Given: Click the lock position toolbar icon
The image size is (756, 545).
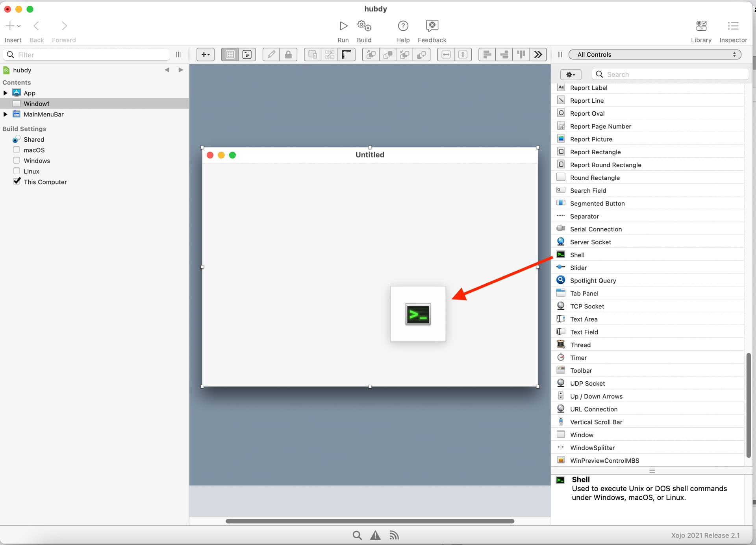Looking at the screenshot, I should pyautogui.click(x=288, y=55).
